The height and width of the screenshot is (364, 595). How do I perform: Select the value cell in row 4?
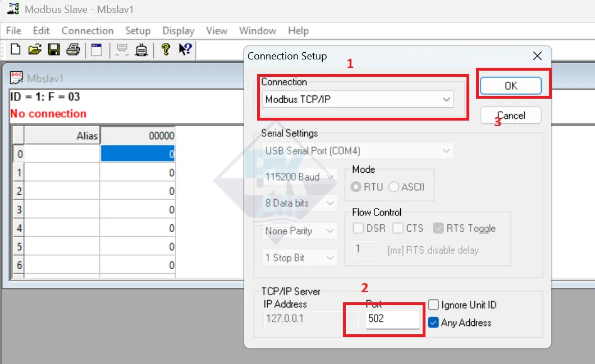click(138, 228)
